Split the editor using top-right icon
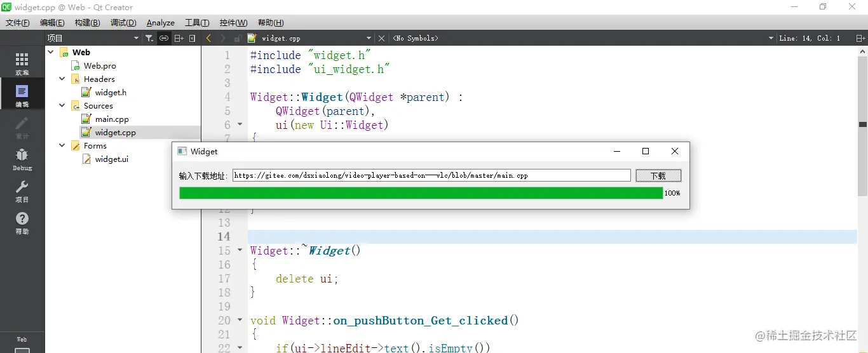The height and width of the screenshot is (353, 868). [860, 38]
